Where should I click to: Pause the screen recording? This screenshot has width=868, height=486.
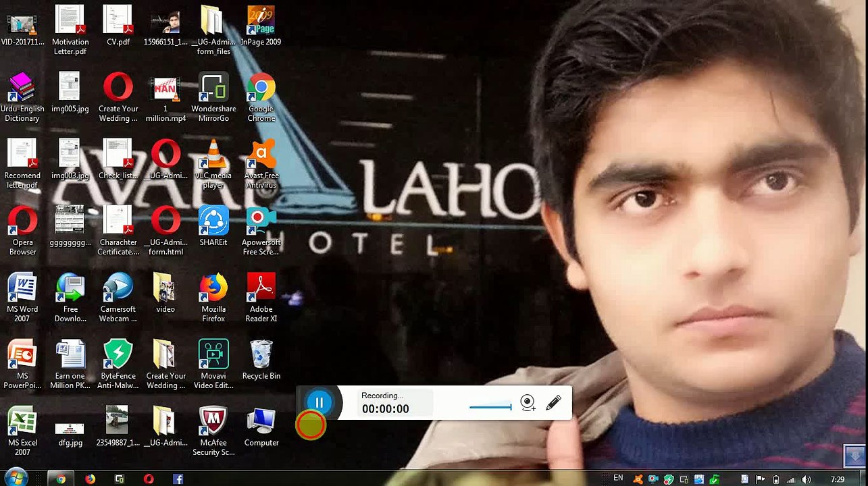[319, 403]
